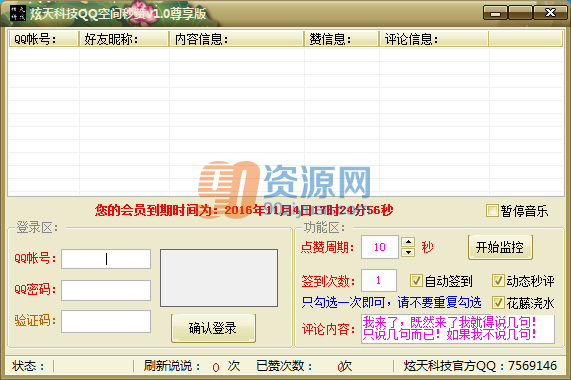Click the 开始监控 button

click(500, 248)
